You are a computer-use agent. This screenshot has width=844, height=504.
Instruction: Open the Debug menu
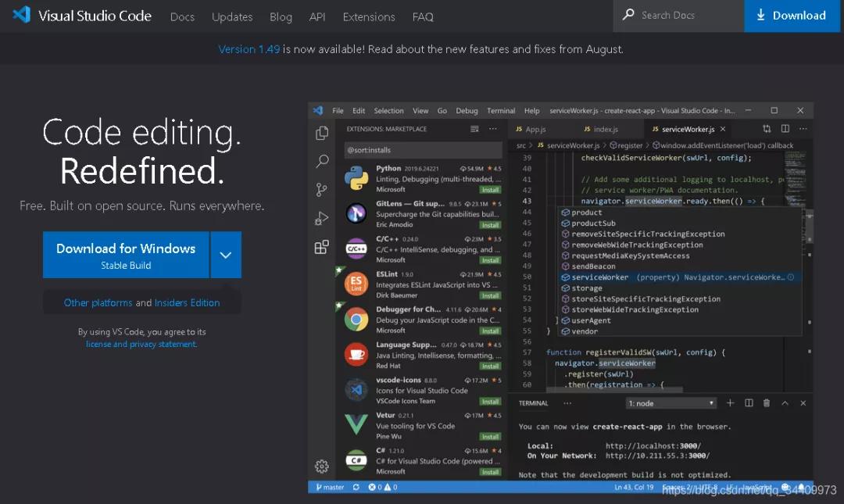tap(467, 110)
